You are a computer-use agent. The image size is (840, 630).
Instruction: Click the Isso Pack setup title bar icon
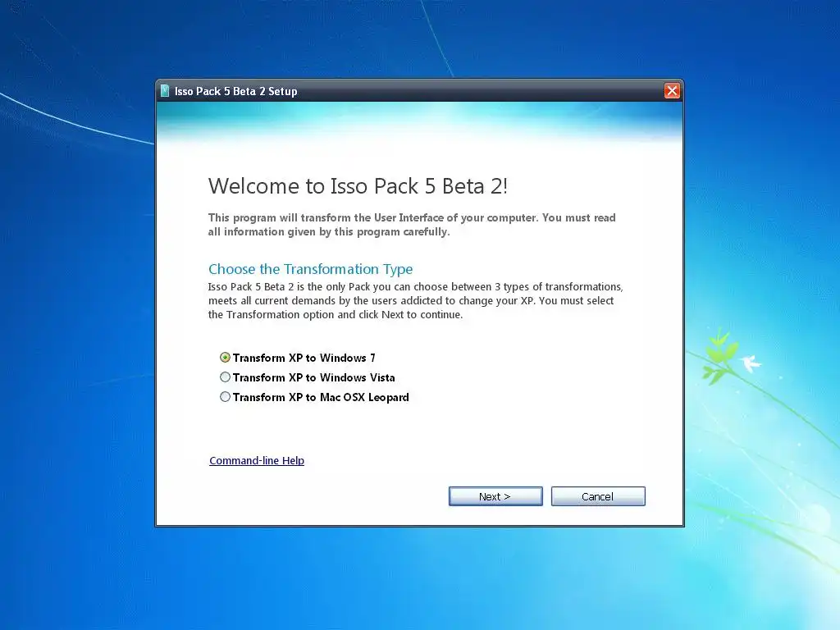tap(165, 91)
